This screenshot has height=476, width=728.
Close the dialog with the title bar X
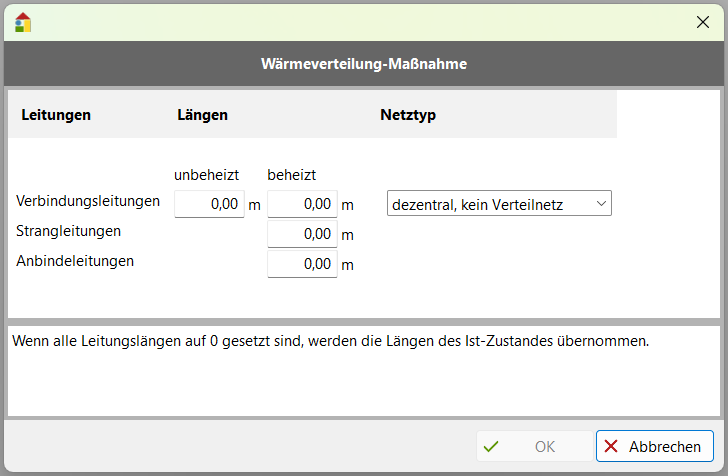click(701, 21)
